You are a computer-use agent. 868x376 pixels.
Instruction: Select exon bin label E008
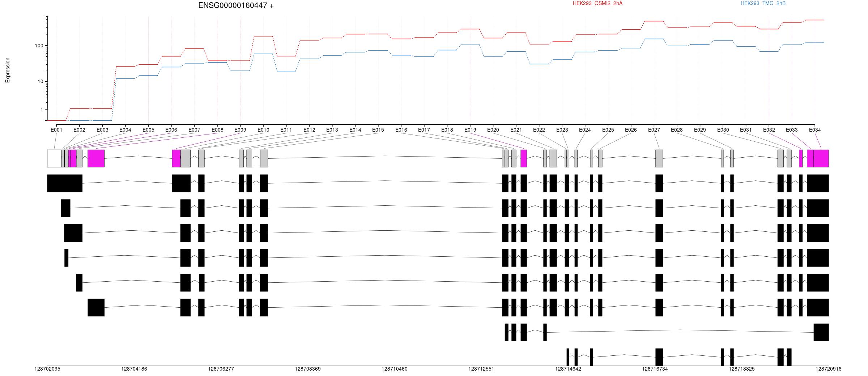pos(217,130)
